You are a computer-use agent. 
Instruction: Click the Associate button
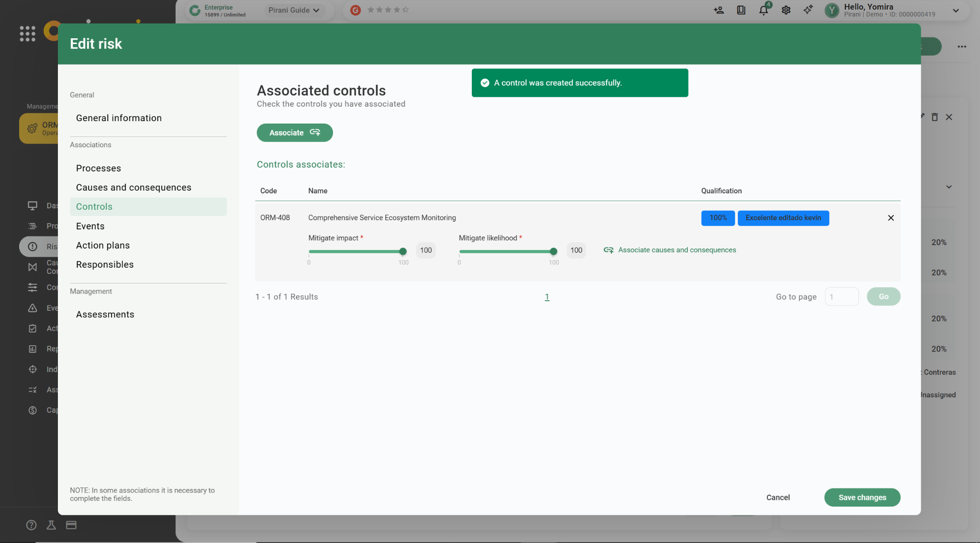coord(294,133)
